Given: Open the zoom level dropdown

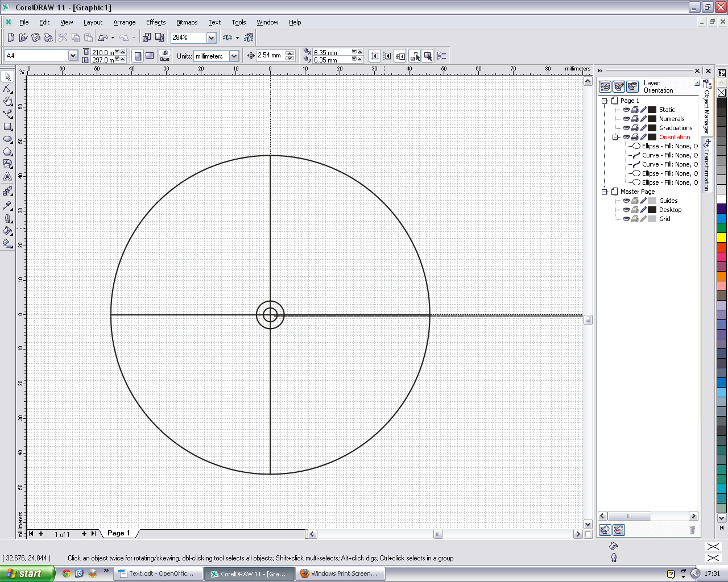Looking at the screenshot, I should point(211,38).
